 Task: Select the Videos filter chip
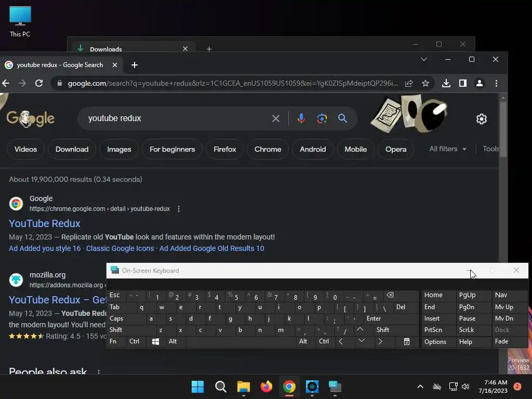26,149
